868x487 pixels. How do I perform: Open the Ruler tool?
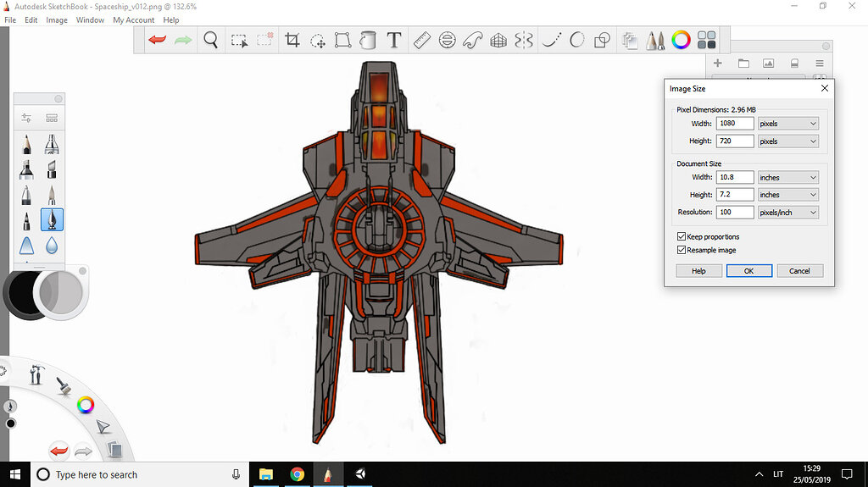(422, 40)
